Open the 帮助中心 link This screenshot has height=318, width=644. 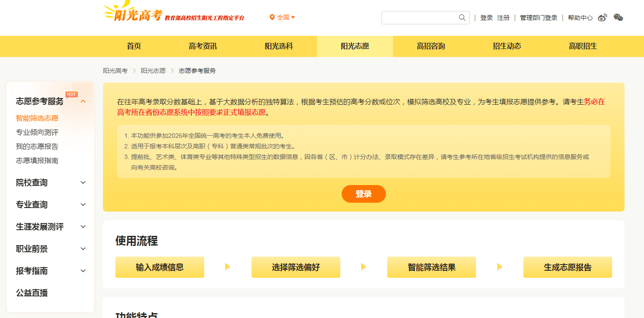[x=580, y=18]
